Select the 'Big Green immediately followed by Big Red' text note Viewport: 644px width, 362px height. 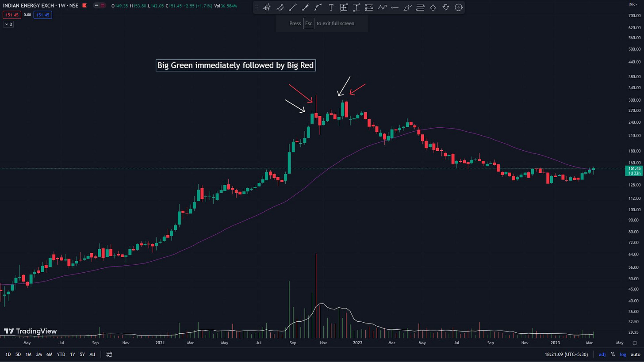point(236,65)
